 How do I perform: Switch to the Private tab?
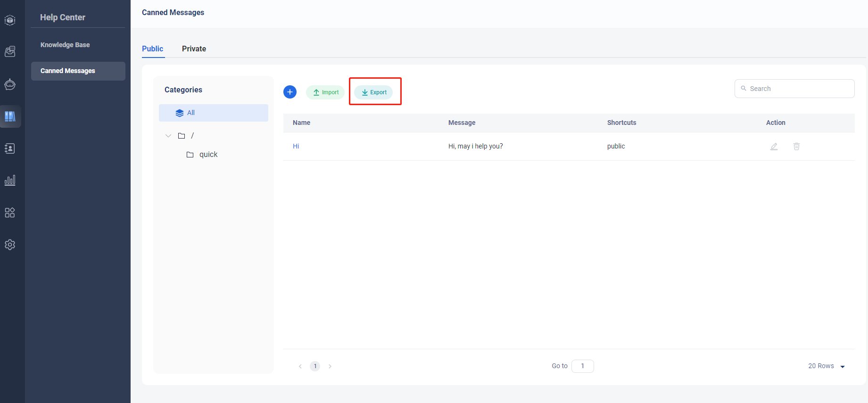click(194, 49)
